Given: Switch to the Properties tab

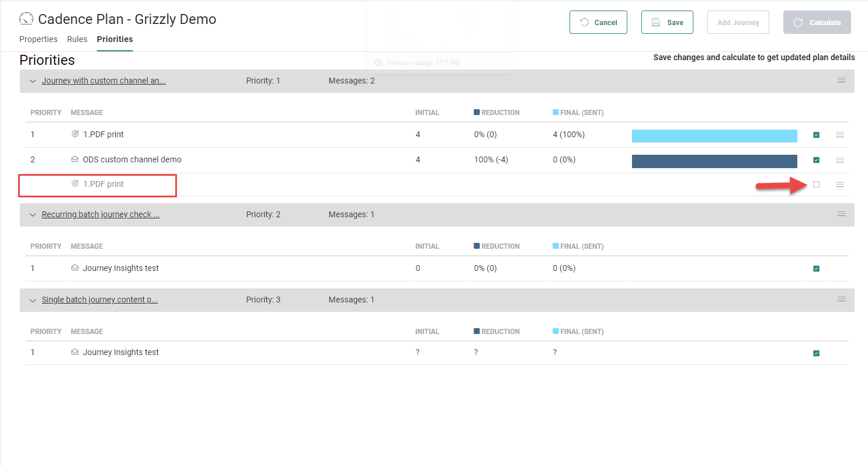Looking at the screenshot, I should (39, 39).
